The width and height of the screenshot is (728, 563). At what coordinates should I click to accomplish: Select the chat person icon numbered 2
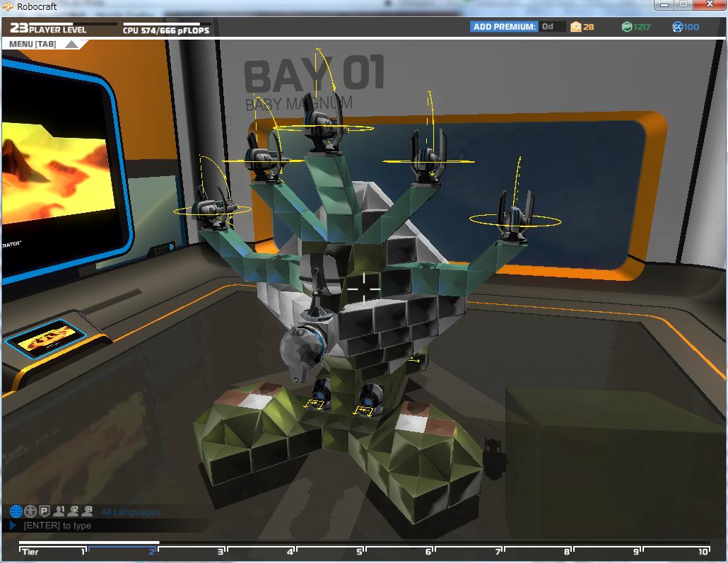(73, 511)
